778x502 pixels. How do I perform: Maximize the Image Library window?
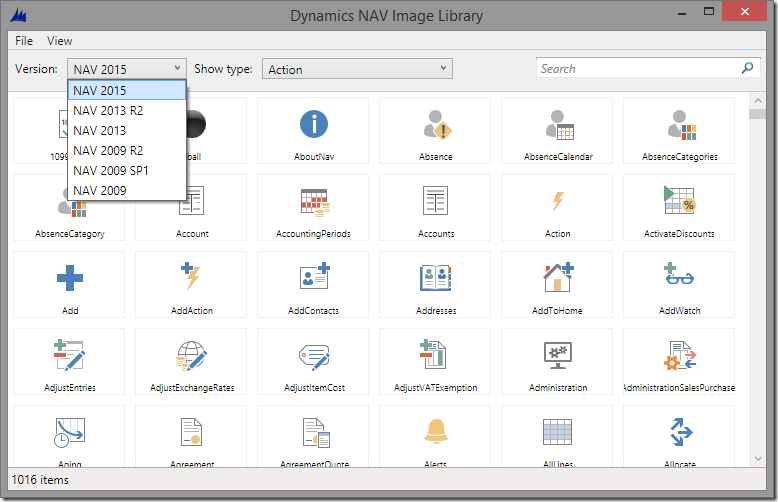[709, 11]
